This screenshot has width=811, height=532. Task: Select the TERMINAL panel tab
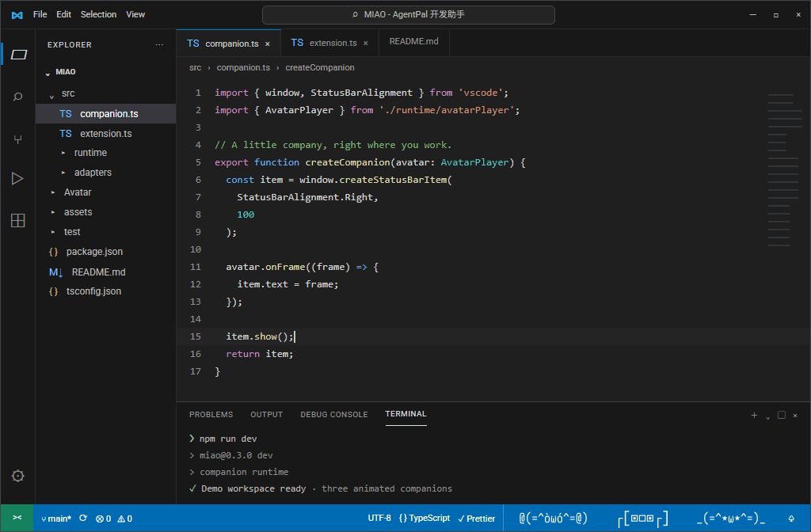point(406,414)
